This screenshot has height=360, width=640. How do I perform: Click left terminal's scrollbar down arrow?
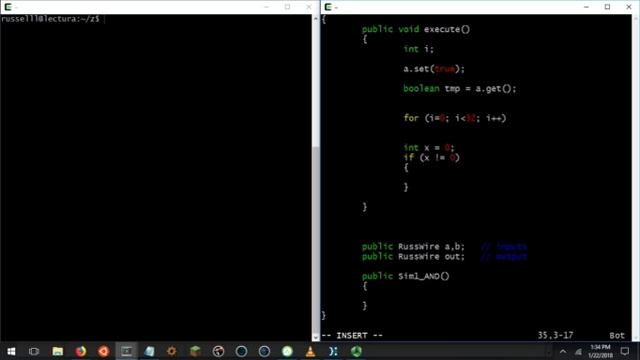coord(316,338)
